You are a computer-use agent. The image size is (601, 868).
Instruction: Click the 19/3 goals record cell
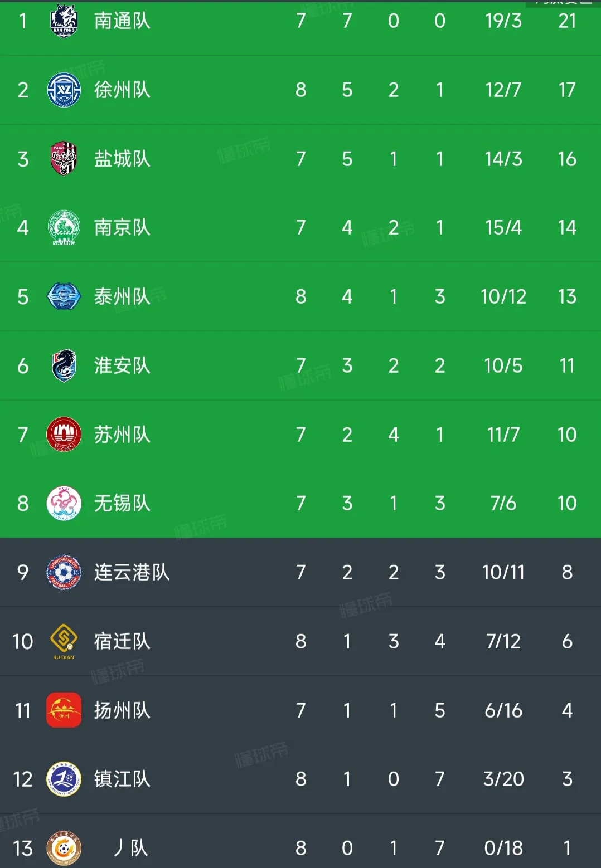point(503,21)
